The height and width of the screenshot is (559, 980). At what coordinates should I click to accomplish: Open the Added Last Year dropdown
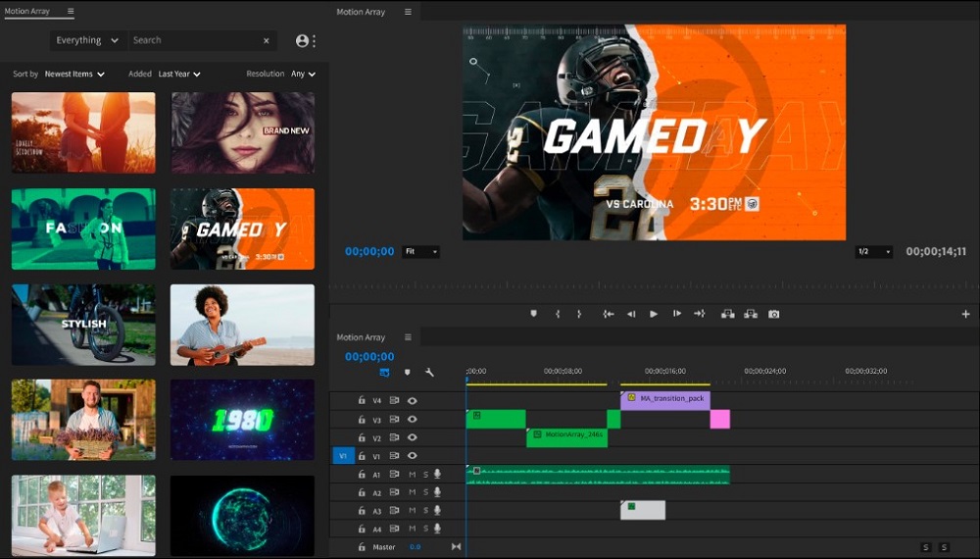tap(178, 74)
